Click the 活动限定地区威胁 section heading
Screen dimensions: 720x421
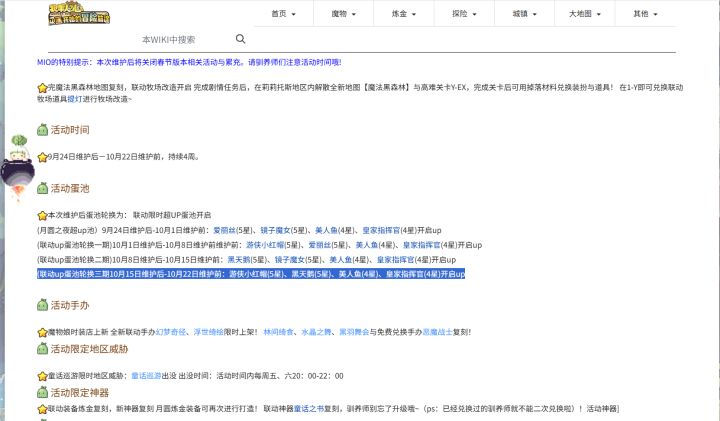89,349
